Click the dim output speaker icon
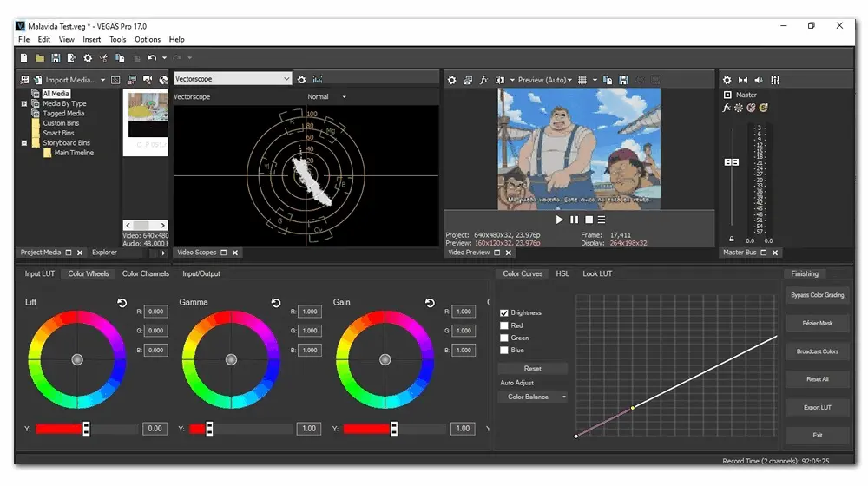Screen dimensions: 868x486 coord(759,80)
